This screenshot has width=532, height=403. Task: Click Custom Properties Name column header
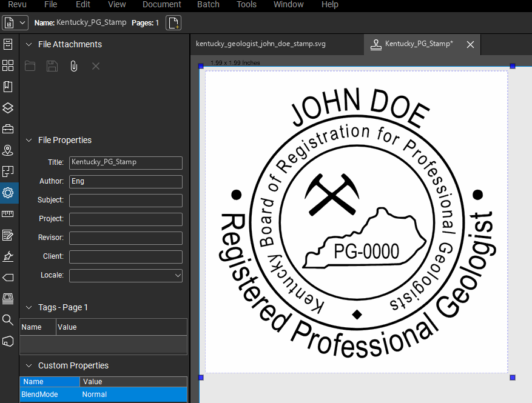[50, 382]
